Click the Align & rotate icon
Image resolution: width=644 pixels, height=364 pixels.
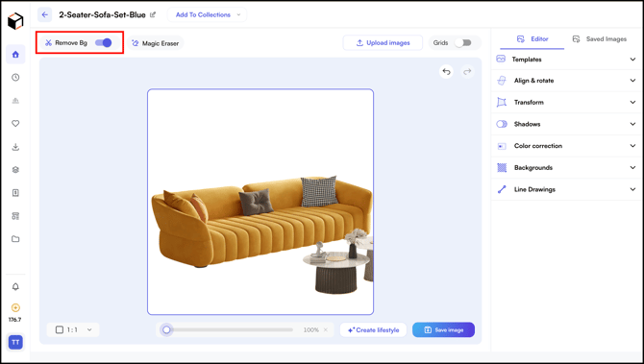[x=502, y=81]
